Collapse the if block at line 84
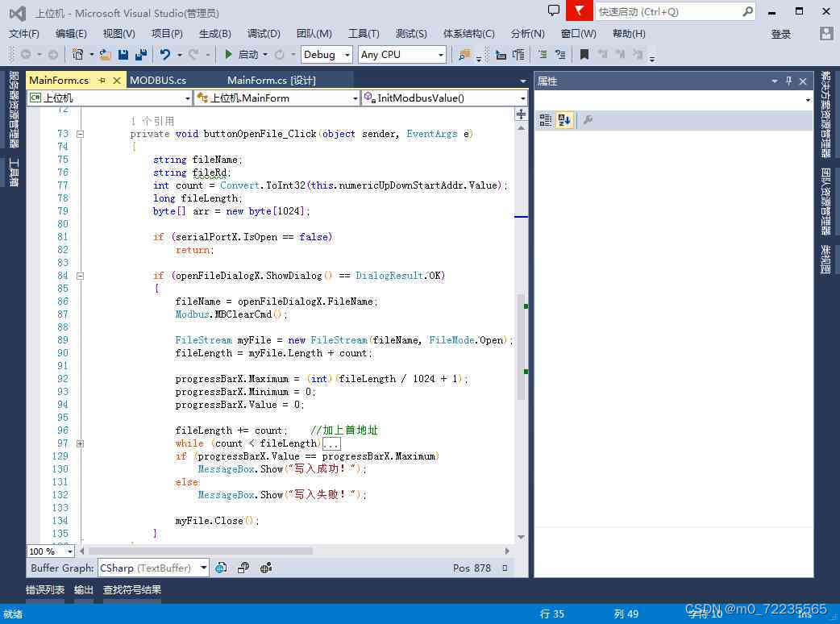The image size is (840, 624). click(x=80, y=276)
